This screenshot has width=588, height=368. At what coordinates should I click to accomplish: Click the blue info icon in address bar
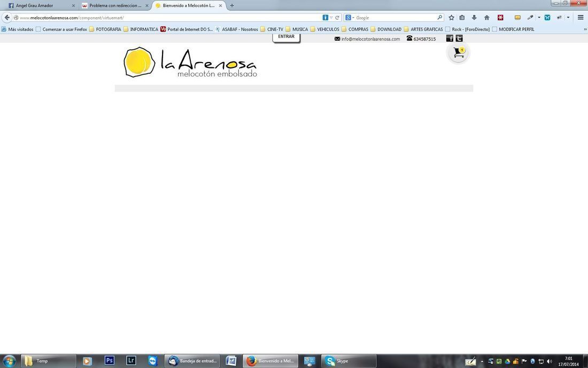(325, 18)
